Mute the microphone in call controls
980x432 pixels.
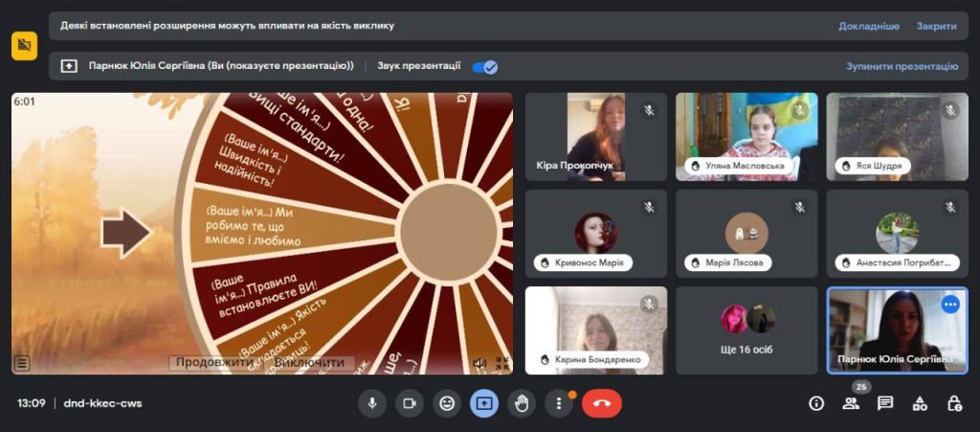click(x=372, y=403)
